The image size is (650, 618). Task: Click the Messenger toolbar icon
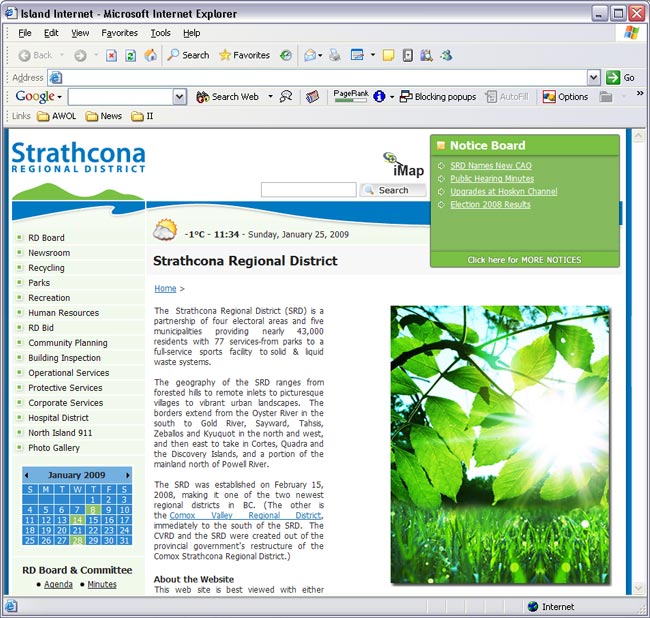pos(446,55)
